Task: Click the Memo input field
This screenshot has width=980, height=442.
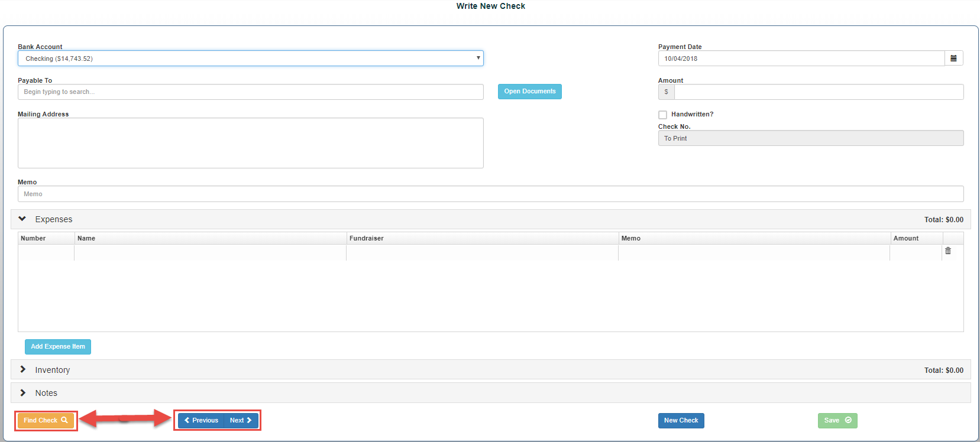Action: pyautogui.click(x=491, y=194)
